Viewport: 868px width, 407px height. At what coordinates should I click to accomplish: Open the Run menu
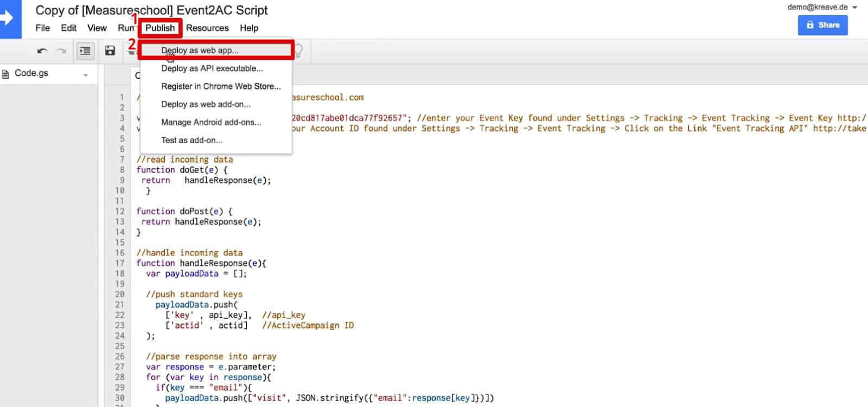(126, 28)
